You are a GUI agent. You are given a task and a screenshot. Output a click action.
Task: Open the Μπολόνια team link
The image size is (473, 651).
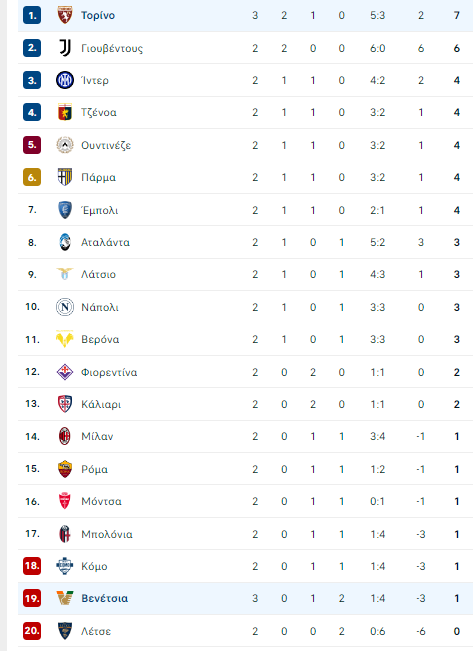107,534
